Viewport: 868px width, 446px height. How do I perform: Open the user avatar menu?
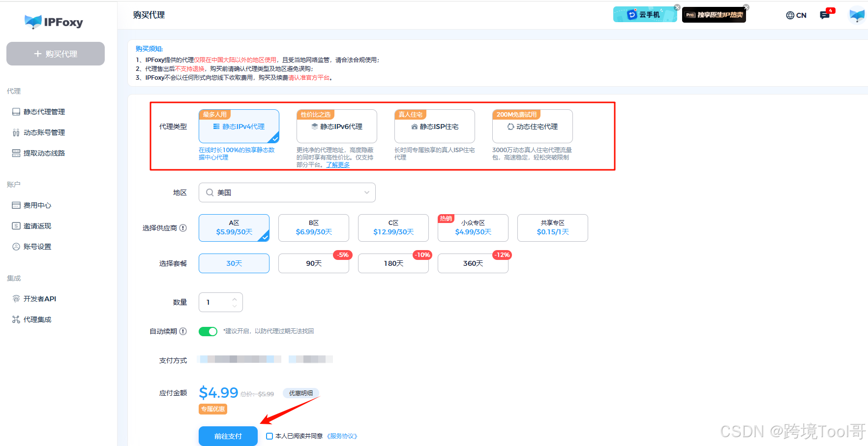(x=857, y=15)
